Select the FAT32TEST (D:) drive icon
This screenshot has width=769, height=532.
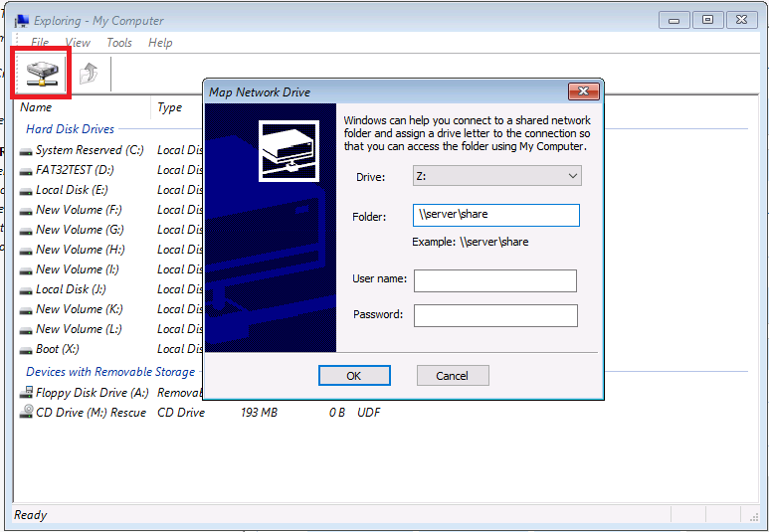[x=26, y=170]
